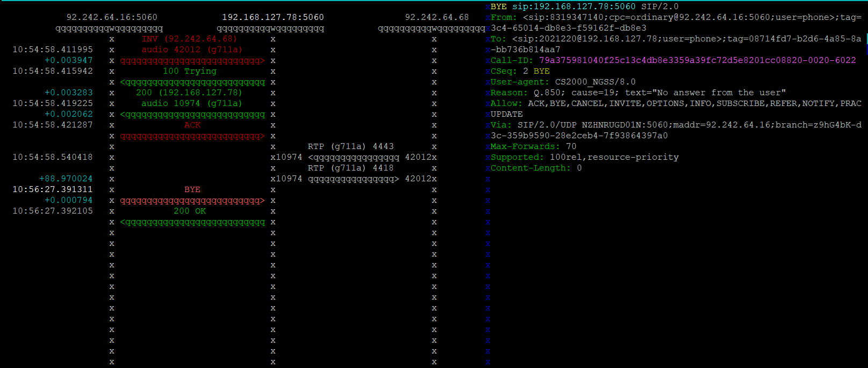Screen dimensions: 868x368
Task: Click the Supported: 100rel header line
Action: (584, 157)
